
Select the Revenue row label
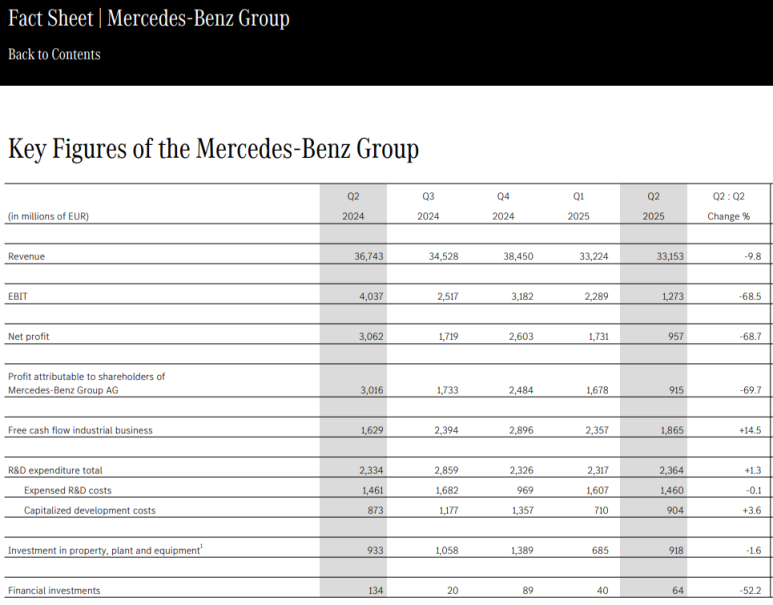[x=26, y=256]
